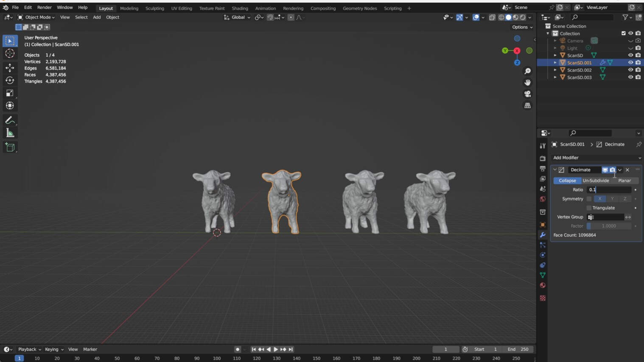Open the File menu

point(15,8)
